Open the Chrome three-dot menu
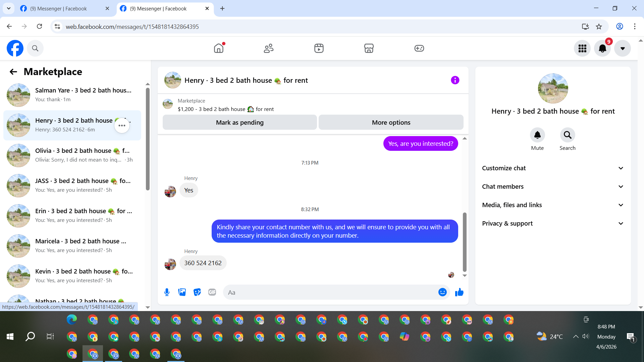Image resolution: width=644 pixels, height=362 pixels. [635, 26]
